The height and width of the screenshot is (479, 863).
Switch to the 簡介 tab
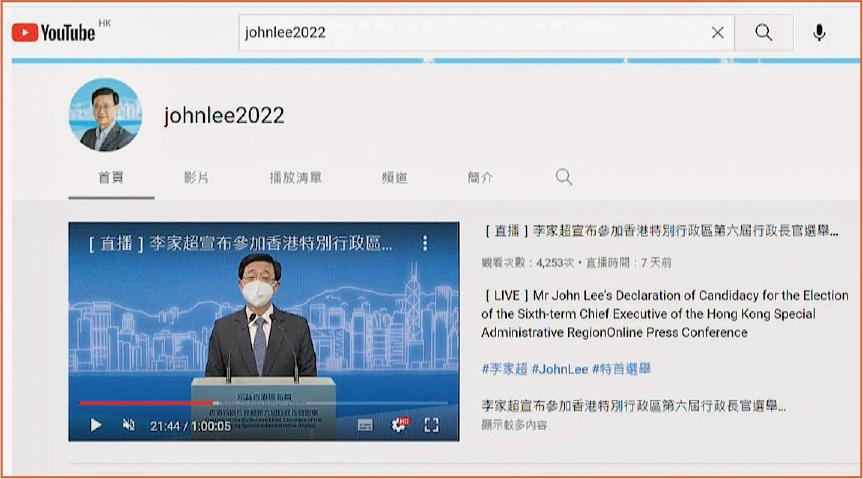coord(480,177)
